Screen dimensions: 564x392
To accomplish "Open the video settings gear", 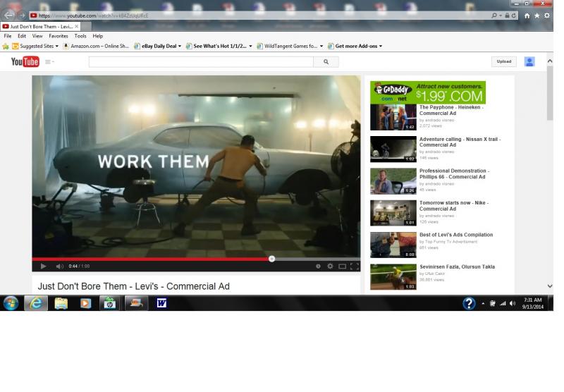I will pyautogui.click(x=330, y=266).
